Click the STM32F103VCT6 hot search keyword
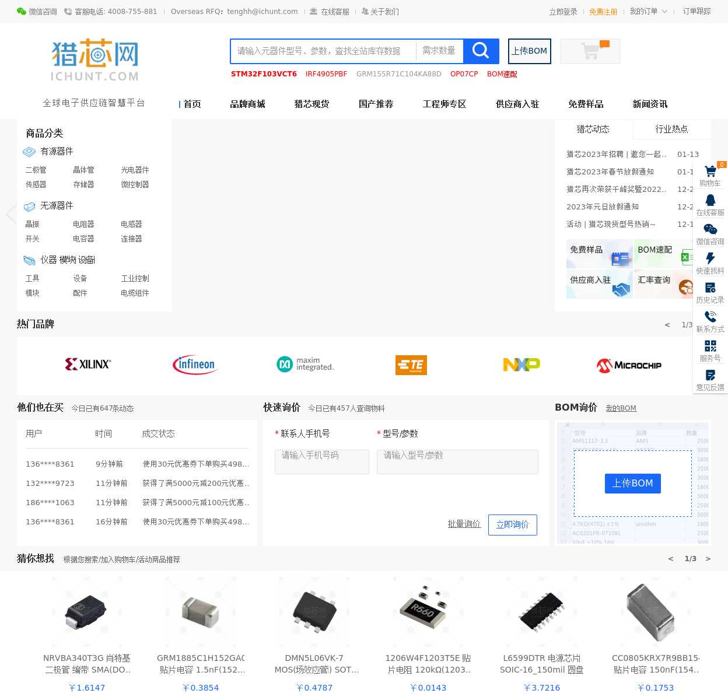Image resolution: width=728 pixels, height=700 pixels. pyautogui.click(x=264, y=74)
